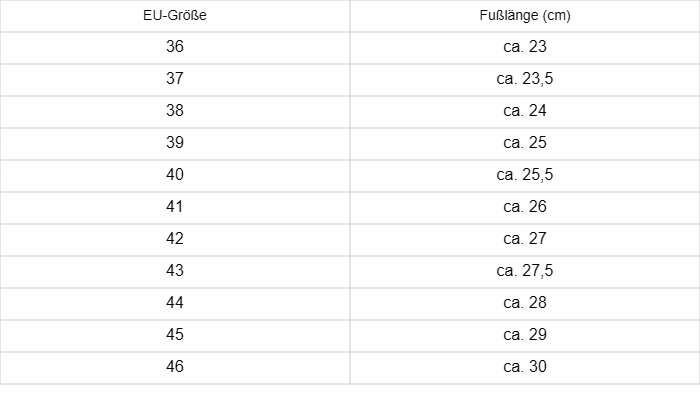This screenshot has width=700, height=420.
Task: Select the "ca. 29" foot length cell
Action: (525, 335)
